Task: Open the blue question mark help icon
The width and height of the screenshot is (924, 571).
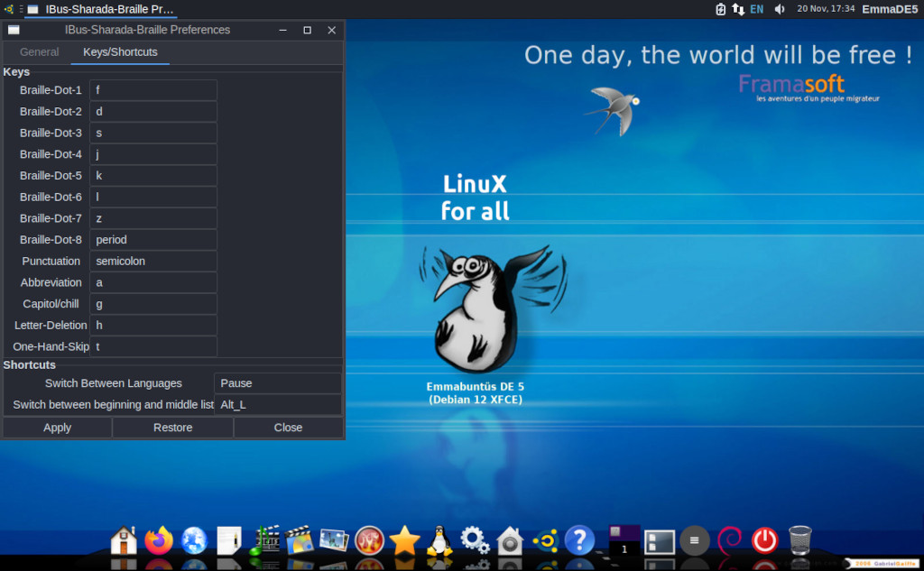Action: coord(580,540)
